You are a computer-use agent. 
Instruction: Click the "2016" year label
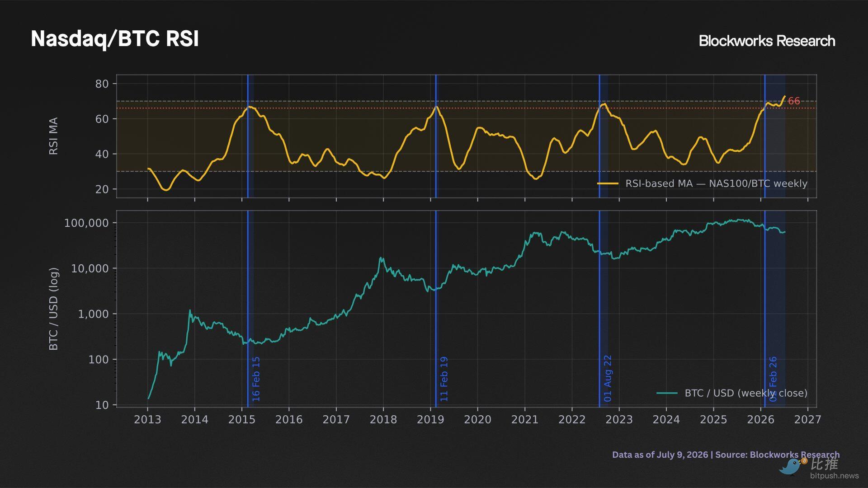[x=289, y=420]
